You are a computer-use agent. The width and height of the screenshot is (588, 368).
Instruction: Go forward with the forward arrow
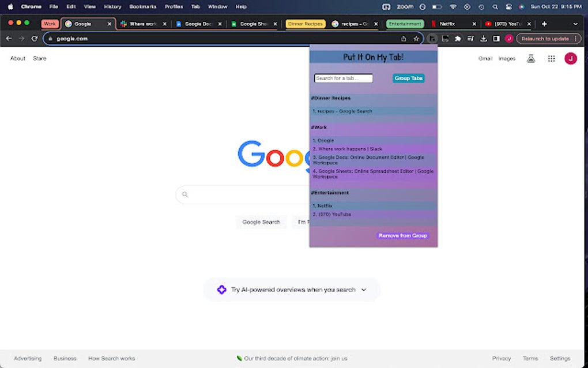pyautogui.click(x=21, y=39)
